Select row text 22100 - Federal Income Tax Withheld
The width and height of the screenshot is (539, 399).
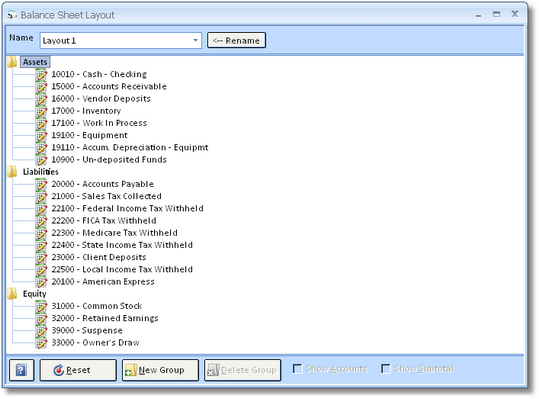point(128,209)
